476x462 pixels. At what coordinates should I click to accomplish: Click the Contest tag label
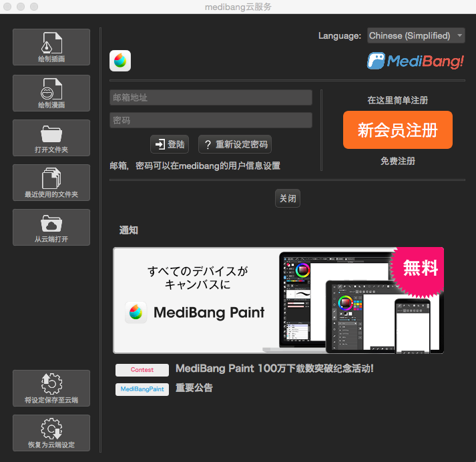tap(142, 370)
